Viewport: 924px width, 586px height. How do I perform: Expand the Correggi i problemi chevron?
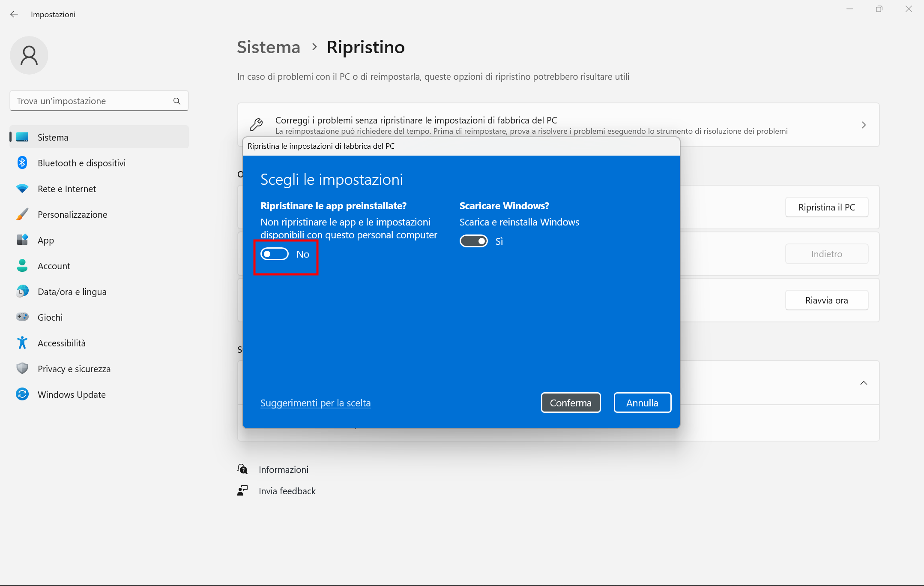864,125
